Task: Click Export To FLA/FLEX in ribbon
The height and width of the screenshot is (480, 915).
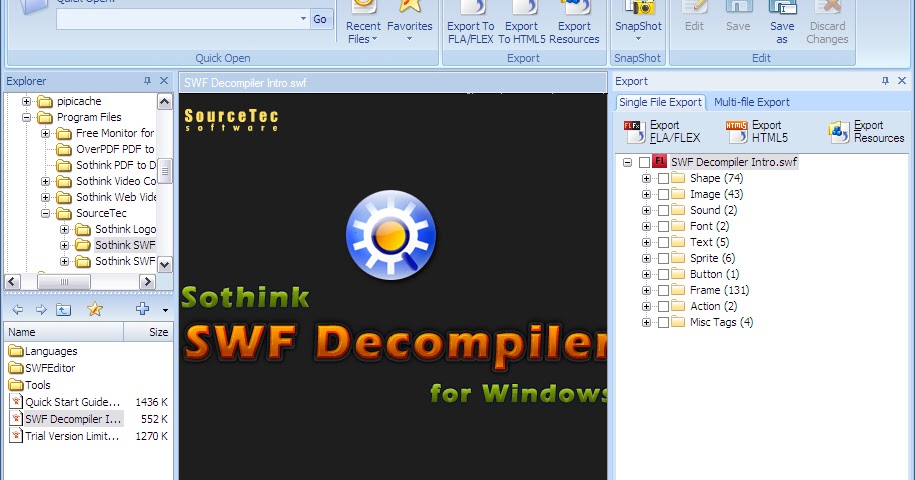Action: 470,23
